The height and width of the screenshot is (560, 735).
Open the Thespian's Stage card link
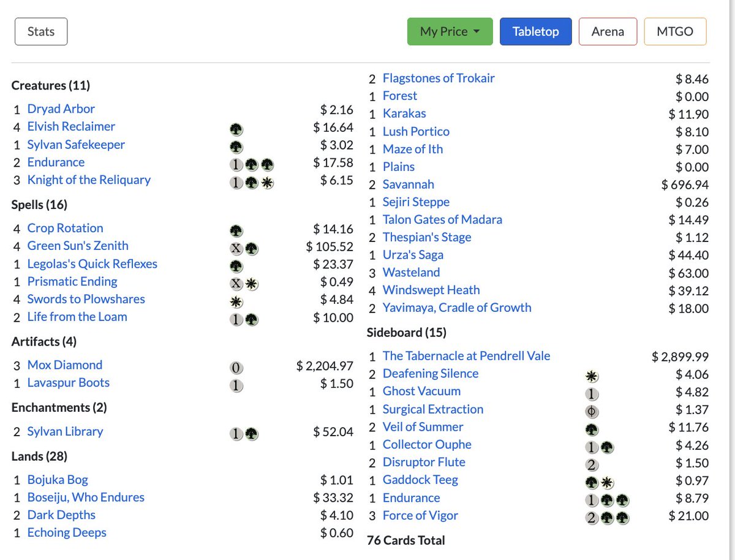click(x=427, y=236)
